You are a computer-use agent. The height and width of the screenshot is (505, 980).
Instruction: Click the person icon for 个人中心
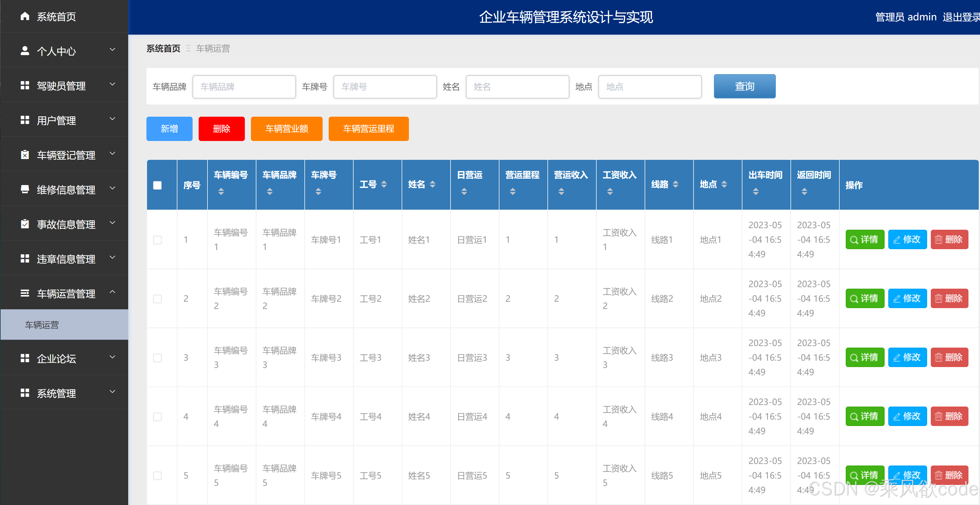pyautogui.click(x=25, y=51)
